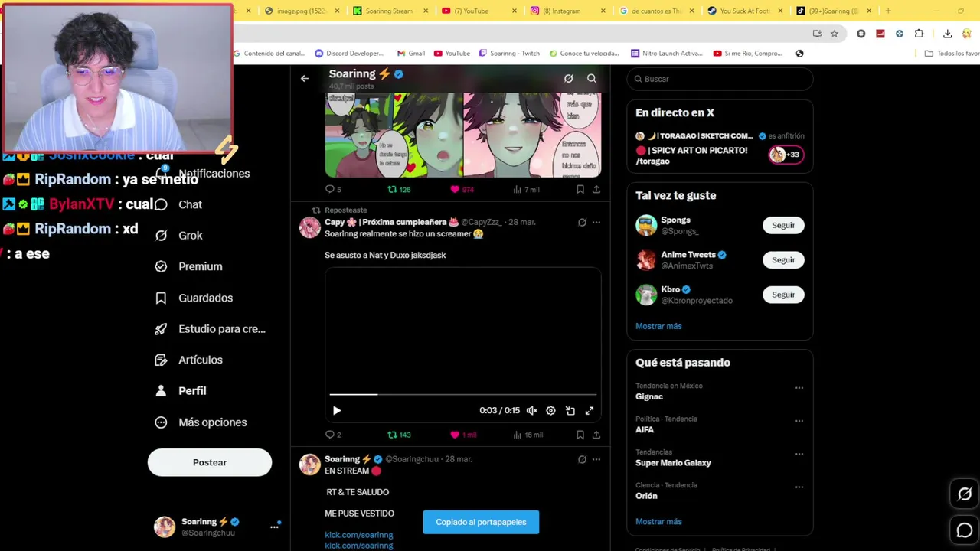Open more options for Gignac trend
The height and width of the screenshot is (551, 980).
[x=799, y=388]
